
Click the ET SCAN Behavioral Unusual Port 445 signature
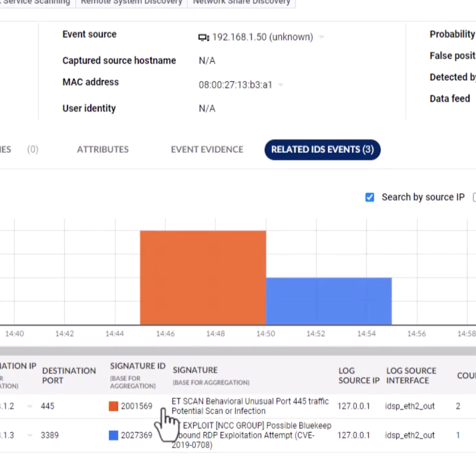tap(250, 406)
